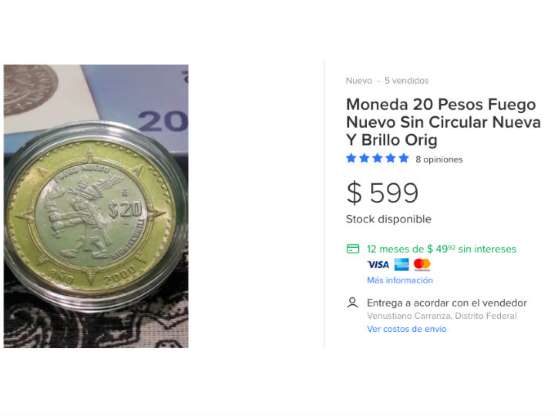The width and height of the screenshot is (555, 416).
Task: Click the Stock disponible label
Action: [x=389, y=219]
